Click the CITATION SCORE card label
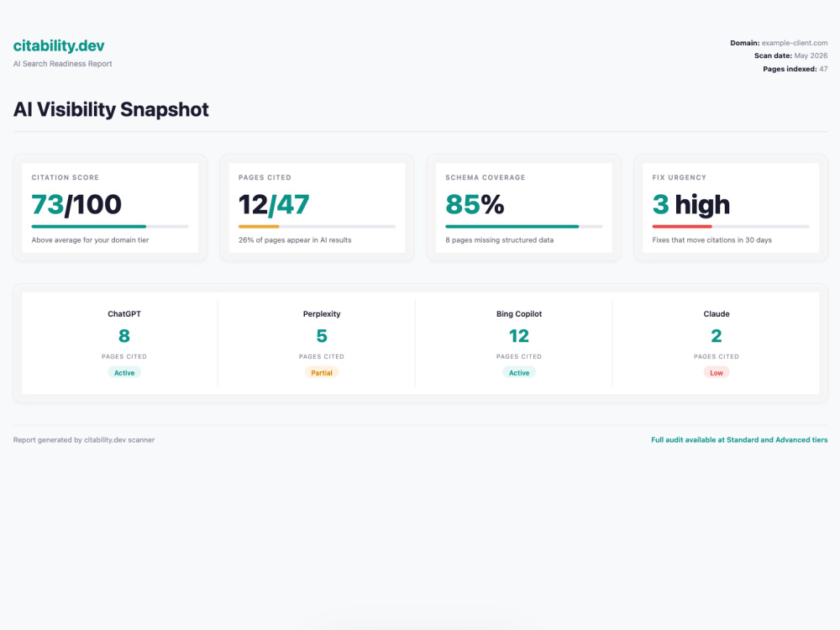The width and height of the screenshot is (840, 630). (66, 177)
